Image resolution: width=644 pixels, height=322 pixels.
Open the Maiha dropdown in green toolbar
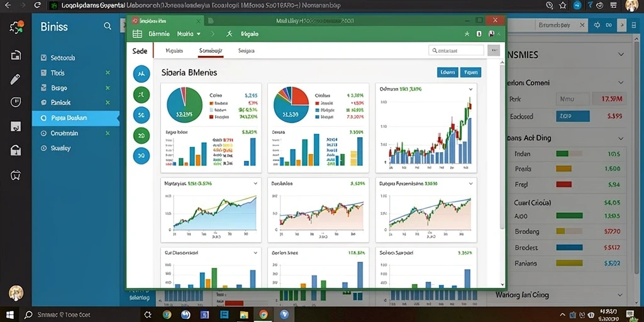(x=189, y=34)
